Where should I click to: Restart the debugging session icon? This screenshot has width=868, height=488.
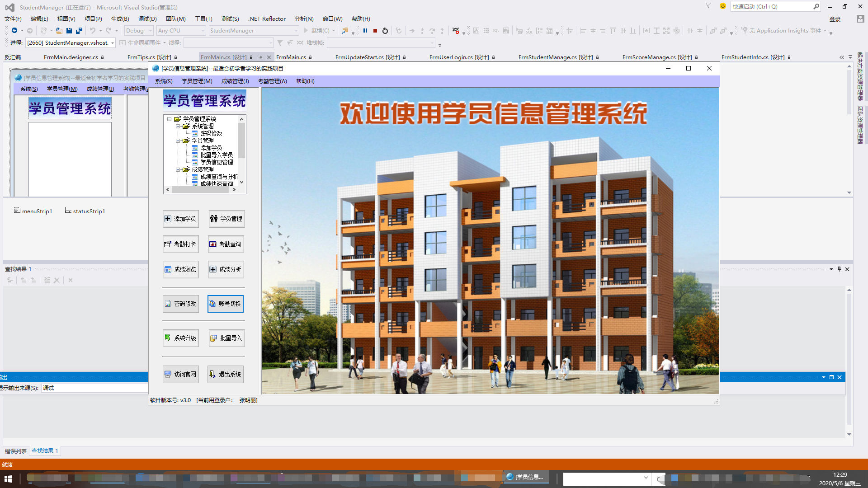click(385, 31)
